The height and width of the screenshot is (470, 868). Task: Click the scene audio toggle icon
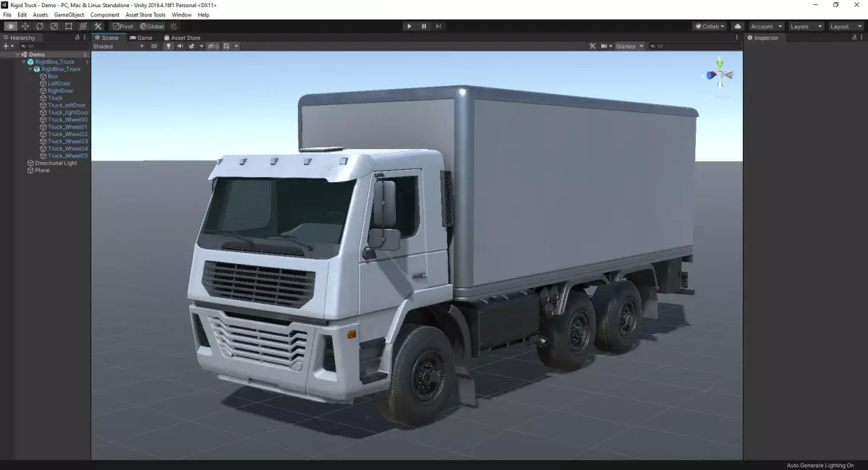tap(179, 46)
